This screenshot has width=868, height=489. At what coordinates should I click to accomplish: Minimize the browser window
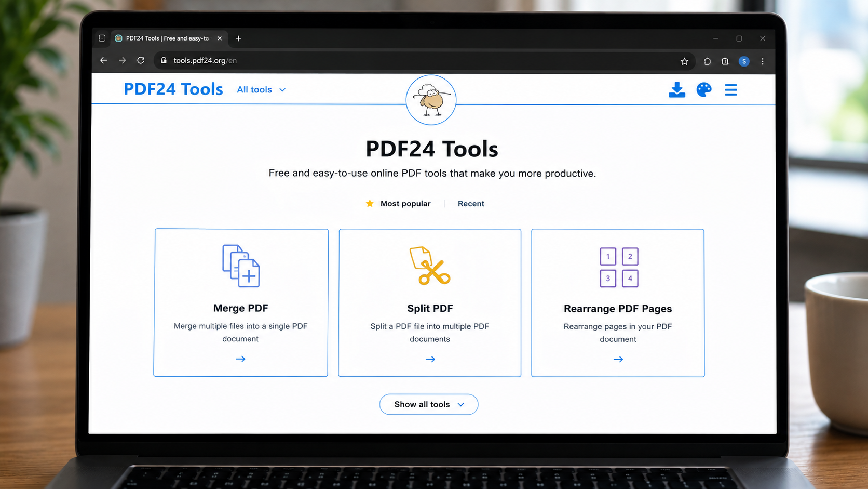click(716, 38)
